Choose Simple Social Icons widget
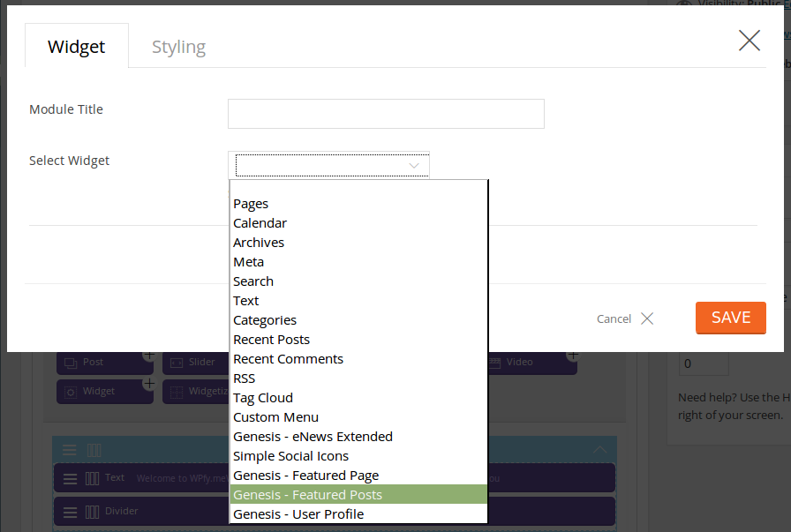This screenshot has width=791, height=532. (290, 456)
